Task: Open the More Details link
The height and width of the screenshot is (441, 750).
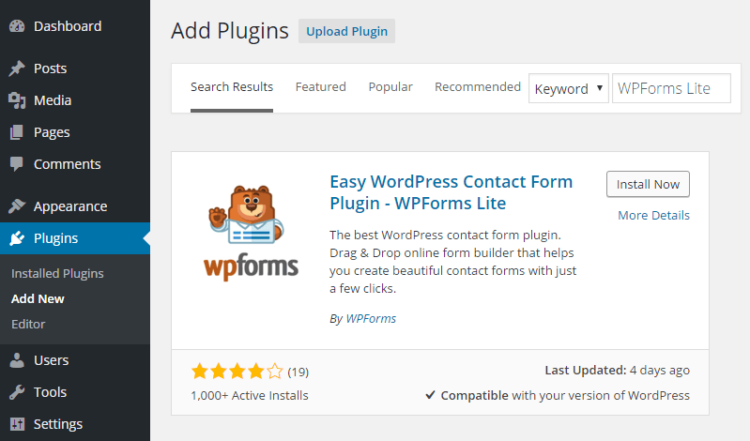Action: (x=653, y=215)
